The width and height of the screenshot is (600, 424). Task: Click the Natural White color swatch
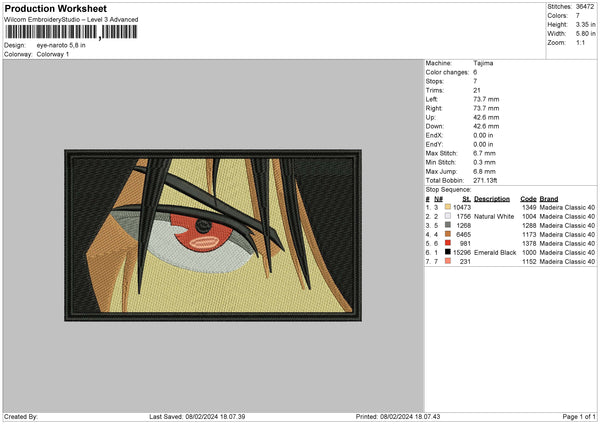[x=448, y=216]
